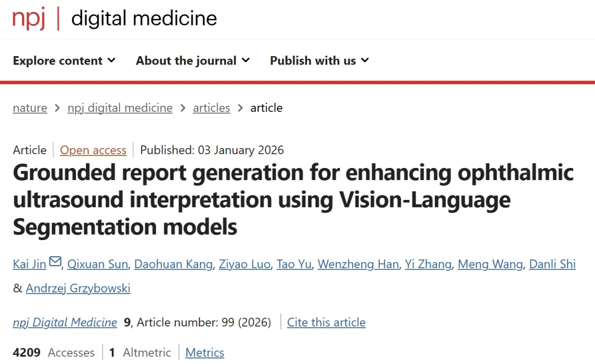Open author Ziyao Luo's profile
This screenshot has height=364, width=595.
245,264
